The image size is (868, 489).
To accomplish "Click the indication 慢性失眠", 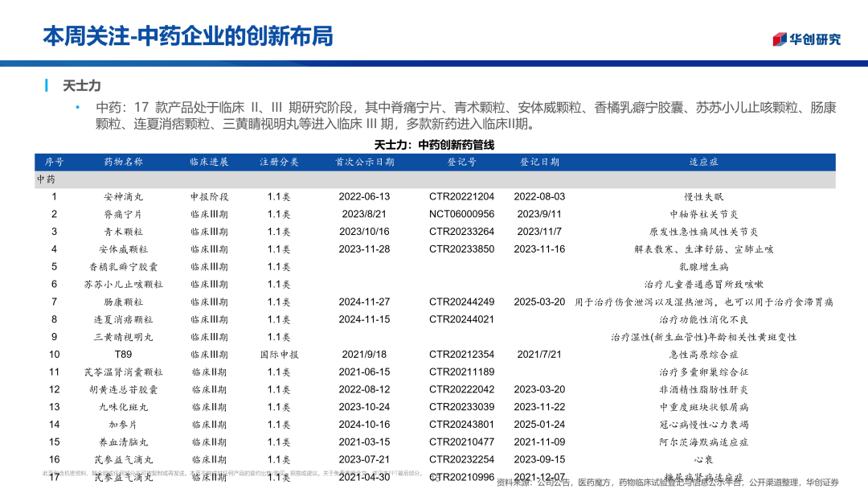I will tap(703, 197).
